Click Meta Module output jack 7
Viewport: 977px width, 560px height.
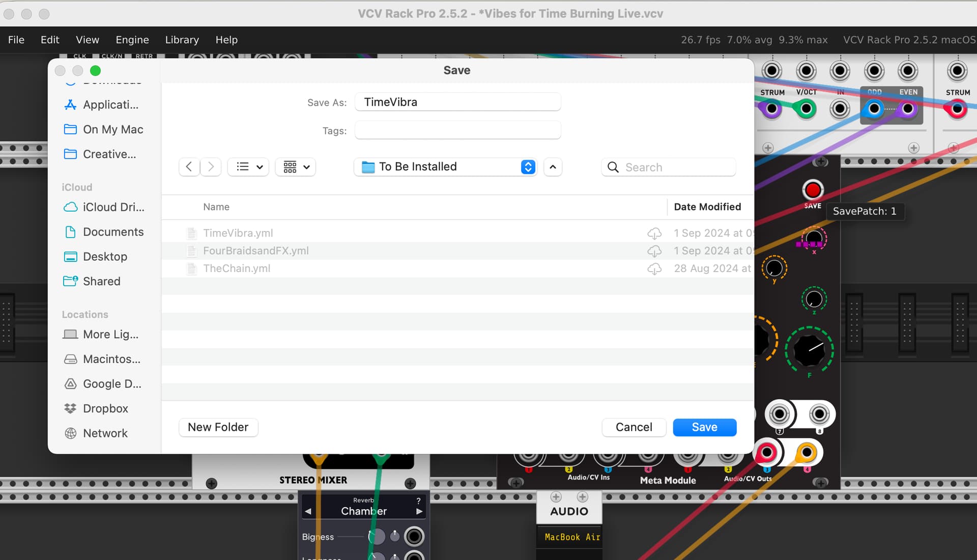779,414
